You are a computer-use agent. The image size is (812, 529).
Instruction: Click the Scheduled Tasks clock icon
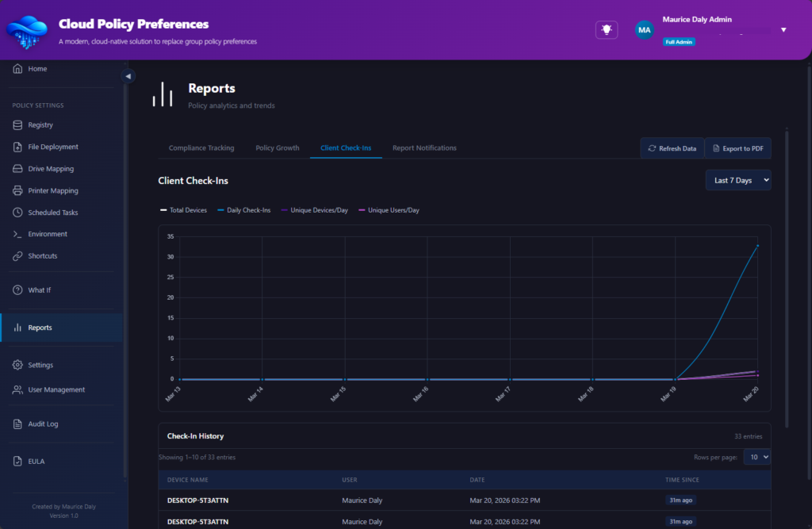(x=18, y=213)
